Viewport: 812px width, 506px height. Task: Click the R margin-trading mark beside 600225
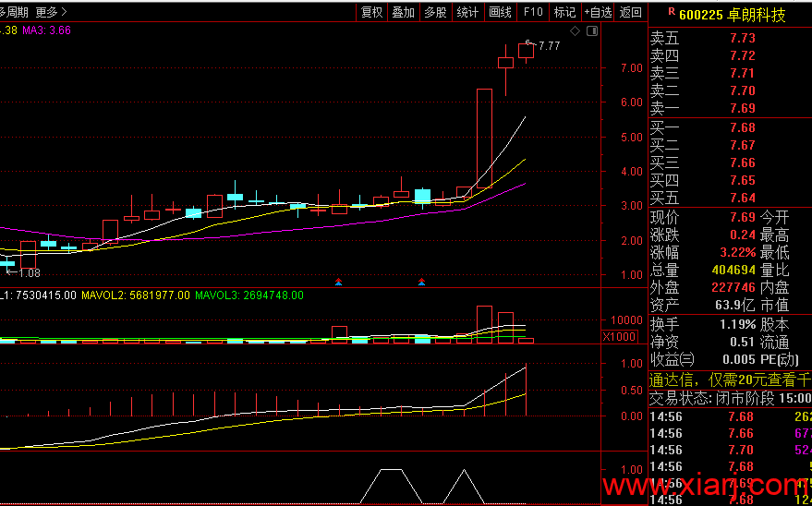coord(672,11)
